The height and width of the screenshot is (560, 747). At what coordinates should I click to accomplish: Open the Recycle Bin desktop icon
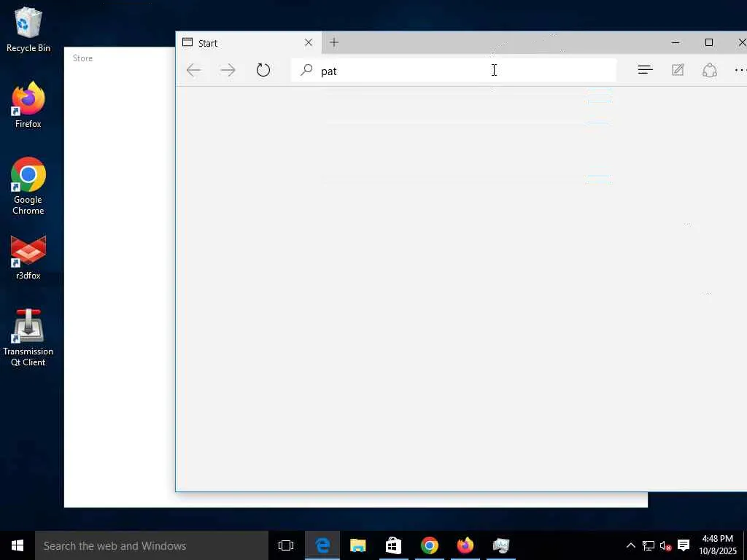28,29
